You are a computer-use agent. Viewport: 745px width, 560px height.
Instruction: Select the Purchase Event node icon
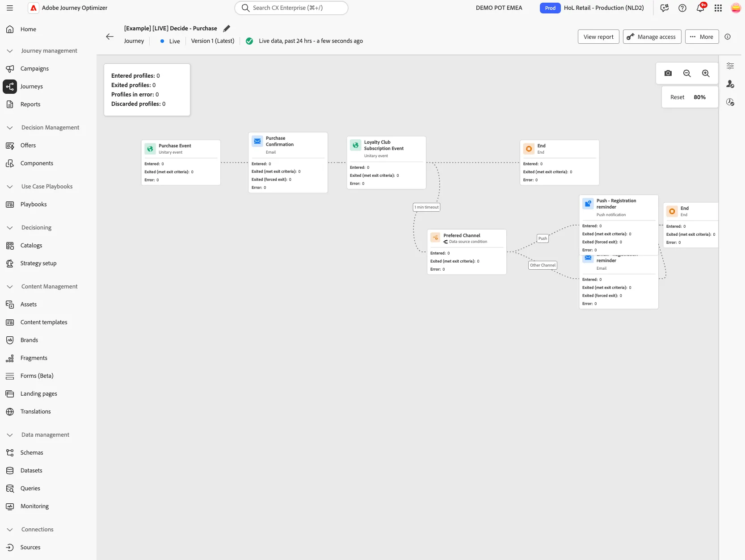(x=150, y=149)
